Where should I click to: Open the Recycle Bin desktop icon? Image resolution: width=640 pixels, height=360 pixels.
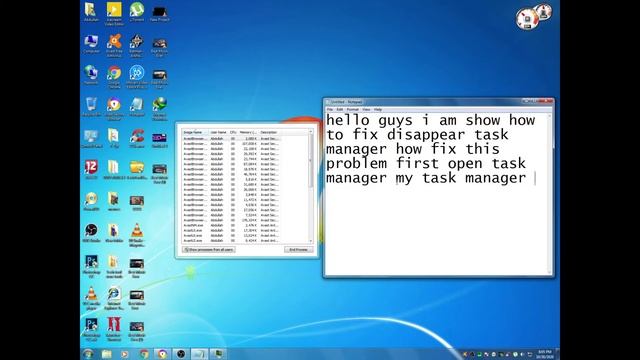click(x=91, y=107)
